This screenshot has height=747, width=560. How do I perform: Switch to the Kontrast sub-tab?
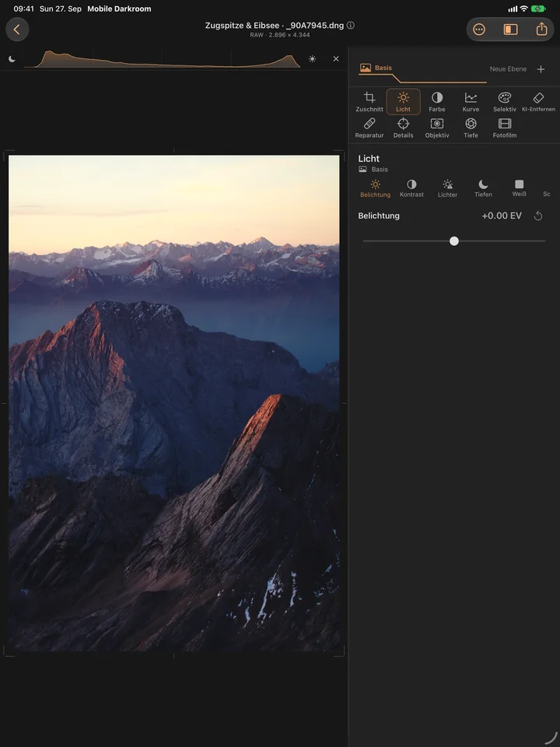pyautogui.click(x=412, y=188)
